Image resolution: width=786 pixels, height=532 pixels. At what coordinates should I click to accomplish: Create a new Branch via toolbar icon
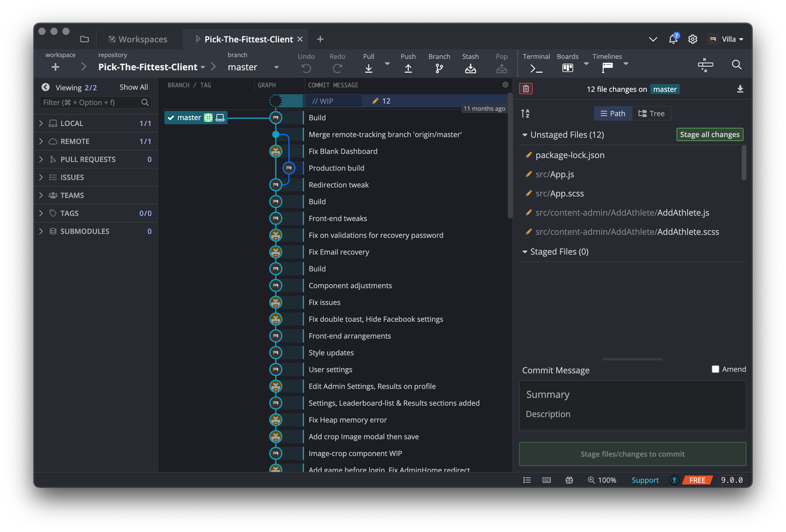tap(439, 68)
